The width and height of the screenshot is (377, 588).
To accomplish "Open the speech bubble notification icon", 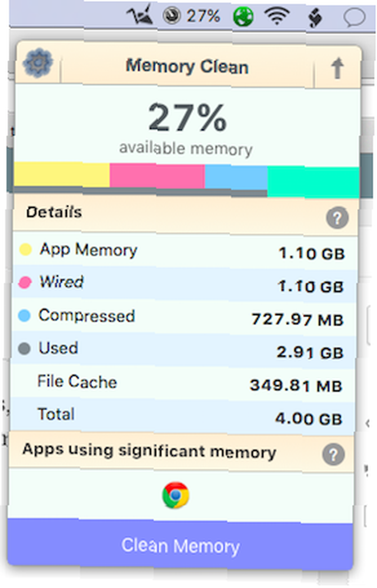I will [x=354, y=18].
